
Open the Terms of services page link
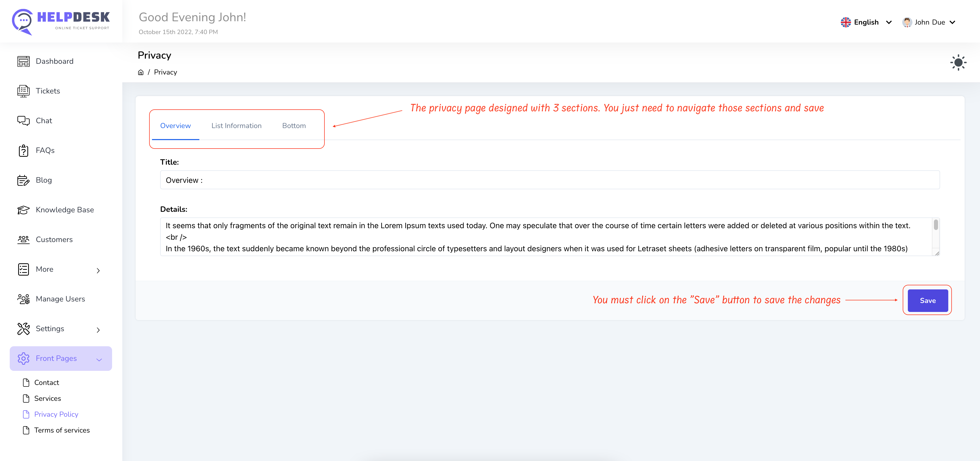[62, 430]
